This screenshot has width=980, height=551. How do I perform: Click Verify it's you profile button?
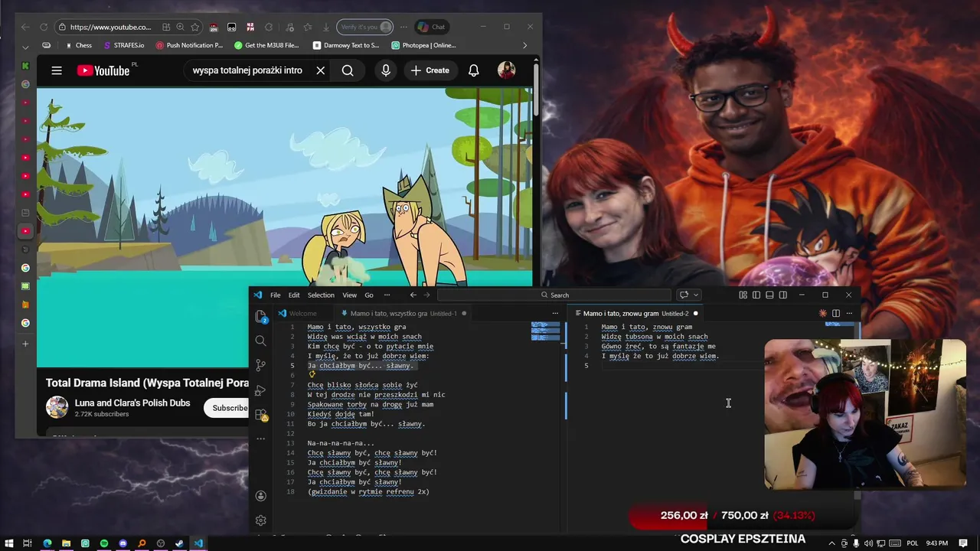[364, 27]
